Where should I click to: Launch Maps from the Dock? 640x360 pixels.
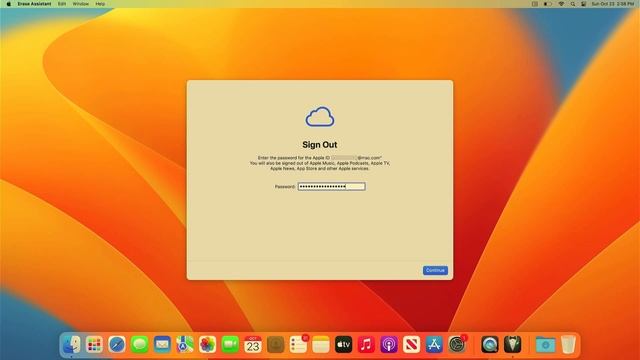pyautogui.click(x=184, y=344)
